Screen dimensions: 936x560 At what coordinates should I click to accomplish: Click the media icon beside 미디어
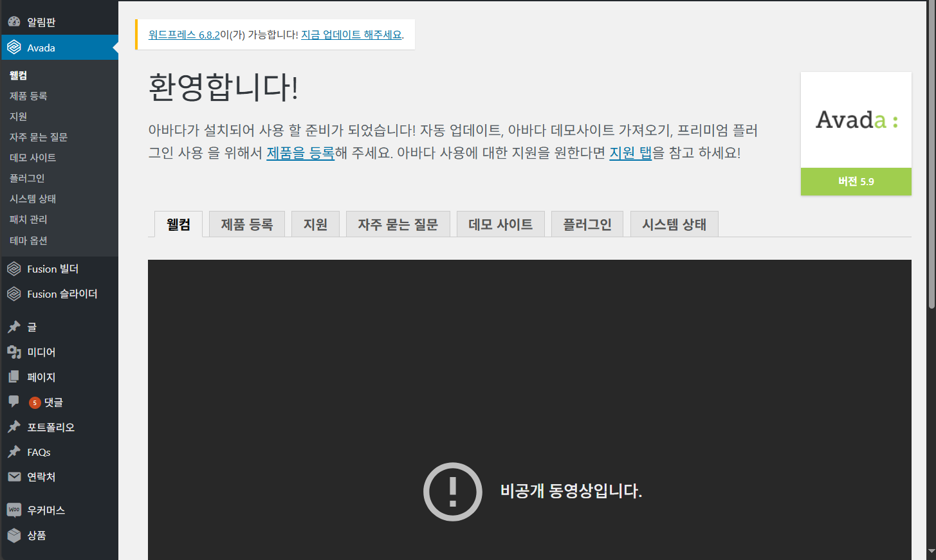14,352
